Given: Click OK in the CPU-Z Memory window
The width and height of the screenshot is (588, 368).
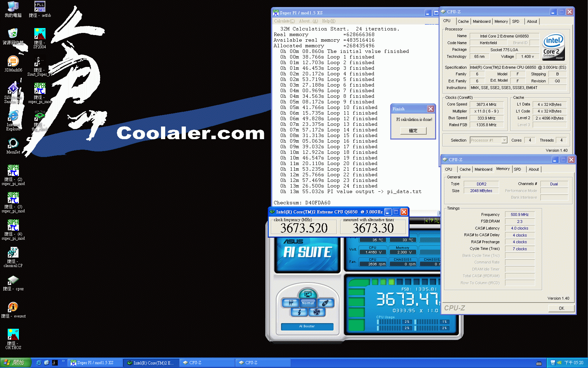Looking at the screenshot, I should click(x=561, y=308).
